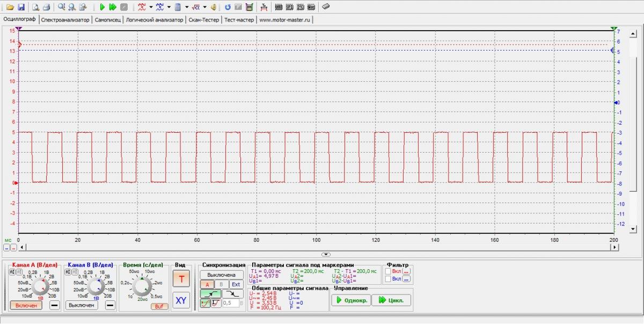644x324 pixels.
Task: Enable the blue channel B filter checkbox
Action: pyautogui.click(x=388, y=279)
